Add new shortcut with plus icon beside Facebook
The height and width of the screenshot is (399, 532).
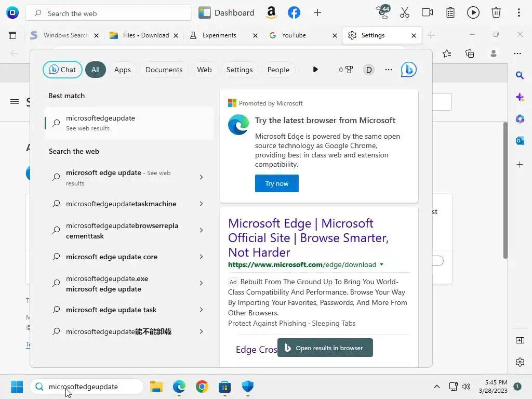[x=317, y=12]
